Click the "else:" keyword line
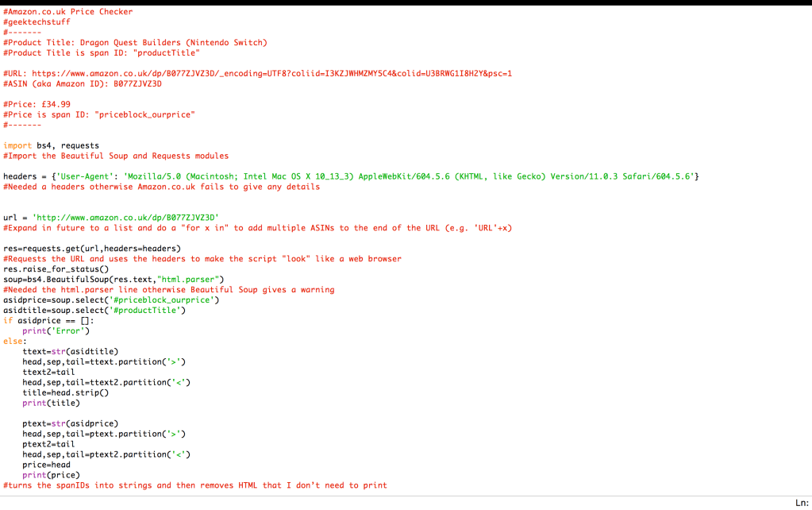 (x=15, y=341)
